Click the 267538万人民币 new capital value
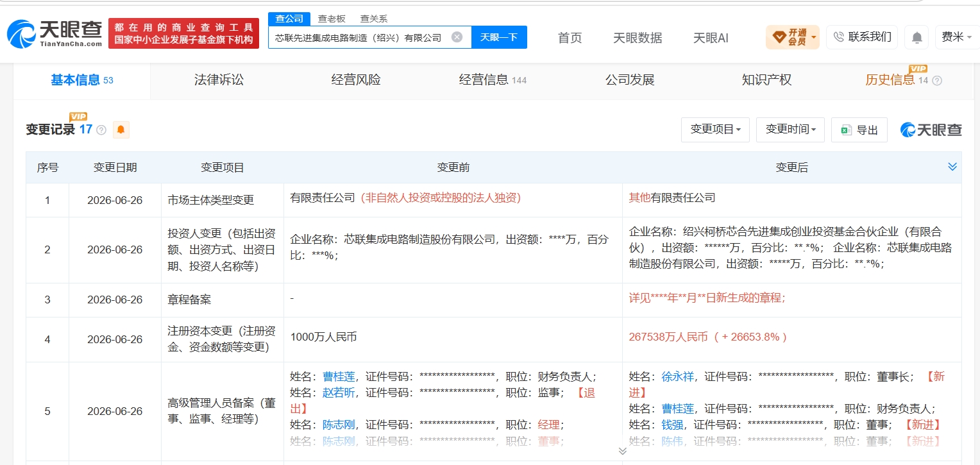This screenshot has height=465, width=980. tap(707, 337)
